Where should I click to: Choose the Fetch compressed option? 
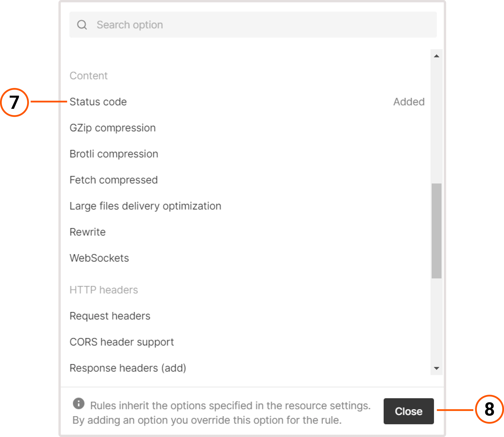(113, 180)
